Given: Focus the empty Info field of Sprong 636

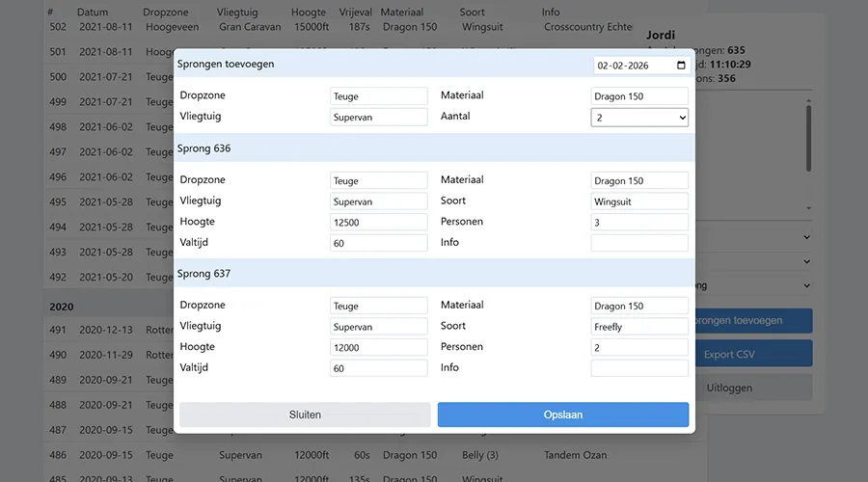Looking at the screenshot, I should (639, 243).
